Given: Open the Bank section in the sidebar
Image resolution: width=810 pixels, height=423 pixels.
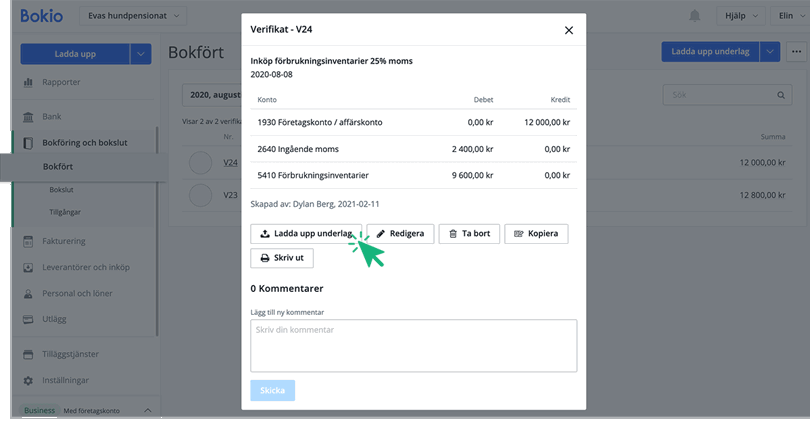Looking at the screenshot, I should pos(52,117).
